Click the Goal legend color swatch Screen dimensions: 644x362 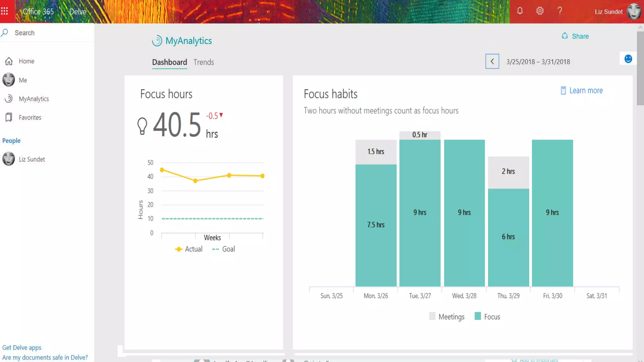[x=215, y=249]
